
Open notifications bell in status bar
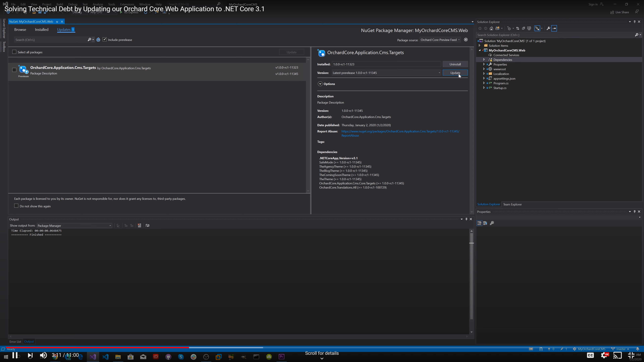click(x=637, y=349)
